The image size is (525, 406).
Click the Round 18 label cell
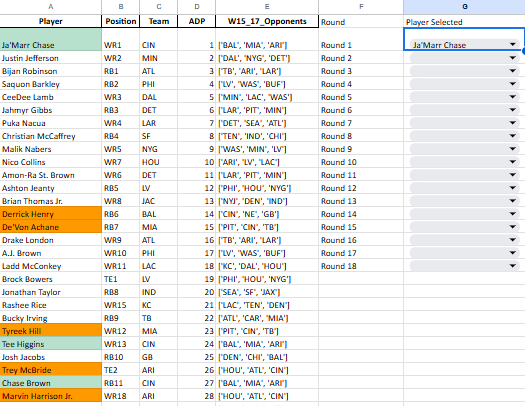[361, 266]
